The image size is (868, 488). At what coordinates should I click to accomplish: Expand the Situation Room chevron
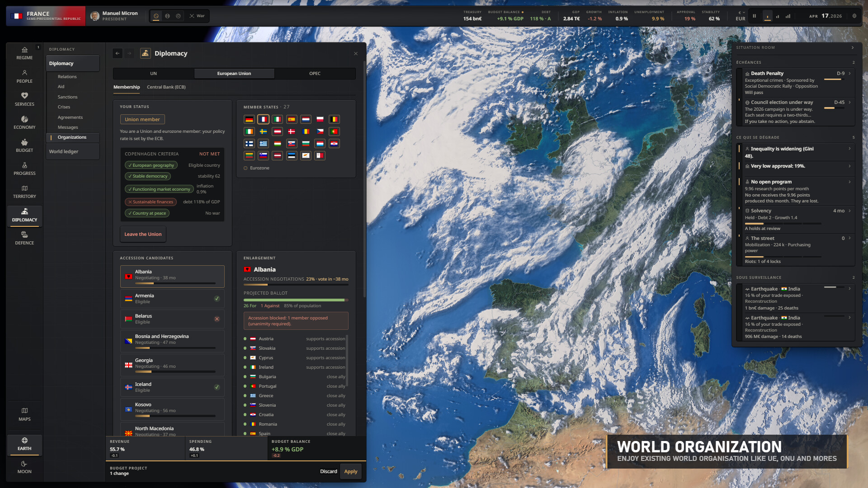[853, 47]
